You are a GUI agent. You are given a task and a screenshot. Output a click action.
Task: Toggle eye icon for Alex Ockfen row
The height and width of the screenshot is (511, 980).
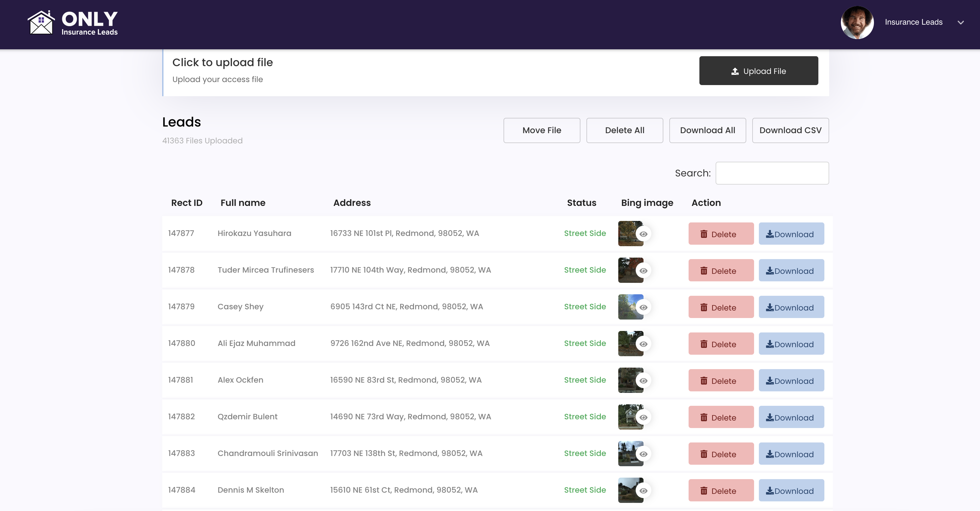tap(643, 380)
